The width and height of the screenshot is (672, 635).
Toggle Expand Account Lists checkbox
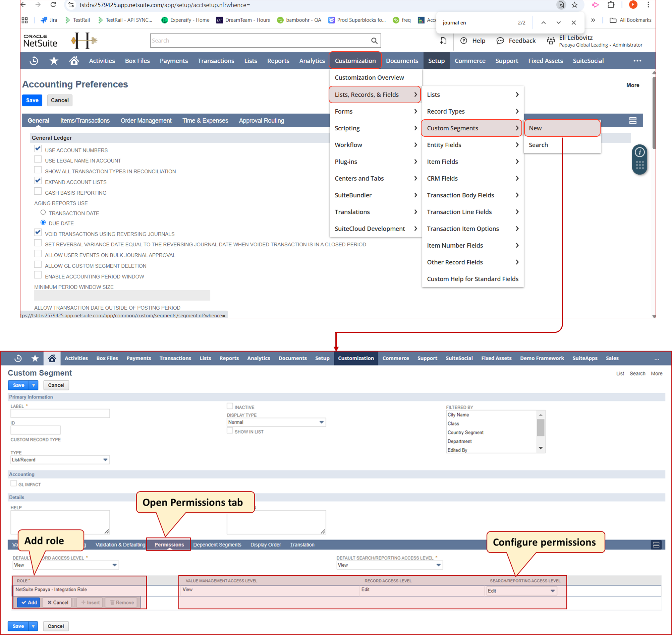pyautogui.click(x=38, y=181)
